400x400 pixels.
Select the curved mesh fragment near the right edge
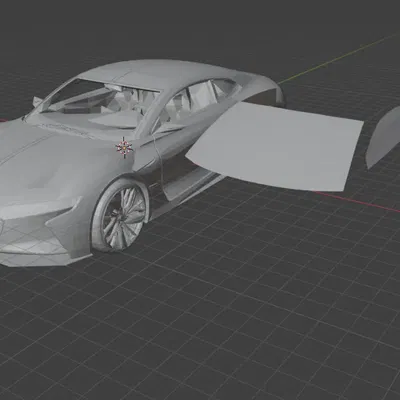[383, 137]
